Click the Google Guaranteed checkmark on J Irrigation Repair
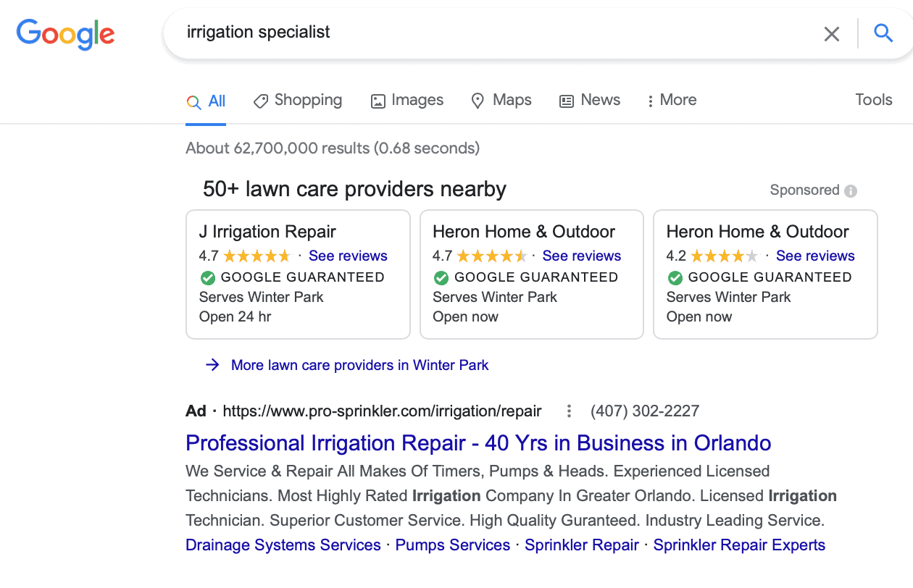The width and height of the screenshot is (913, 588). tap(207, 277)
